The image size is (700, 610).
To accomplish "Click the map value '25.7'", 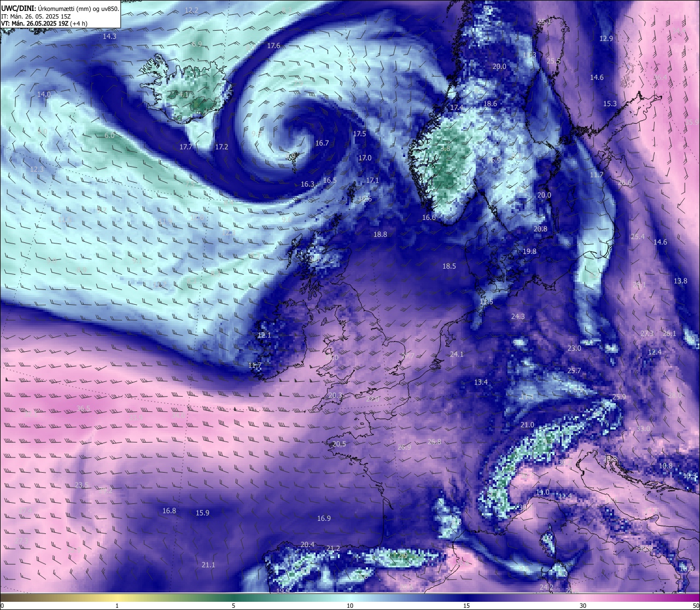I will [x=574, y=371].
